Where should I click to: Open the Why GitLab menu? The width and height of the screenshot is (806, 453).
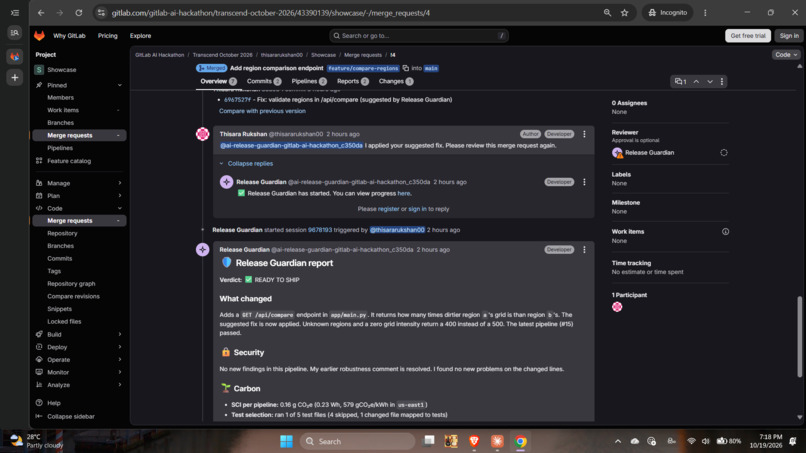tap(69, 35)
